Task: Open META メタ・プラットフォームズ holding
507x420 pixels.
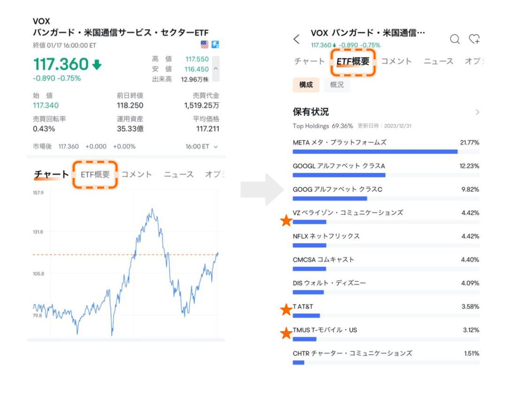Action: click(x=386, y=146)
